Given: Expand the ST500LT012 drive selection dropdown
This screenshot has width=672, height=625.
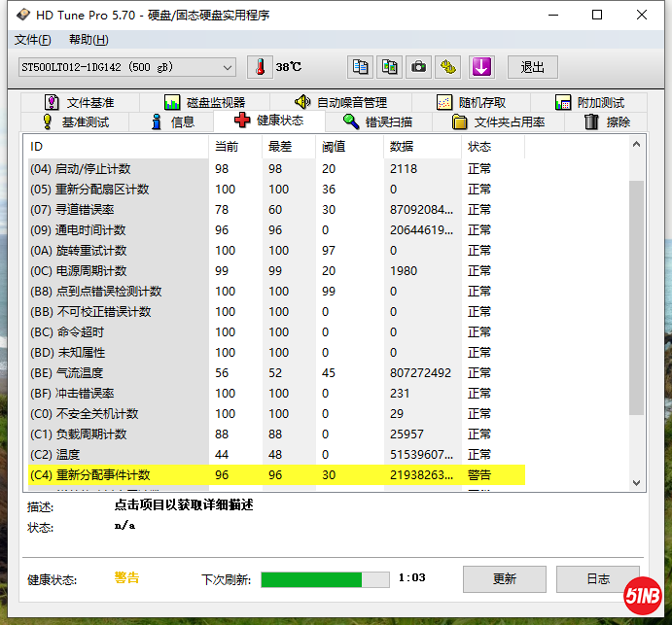Looking at the screenshot, I should tap(228, 67).
